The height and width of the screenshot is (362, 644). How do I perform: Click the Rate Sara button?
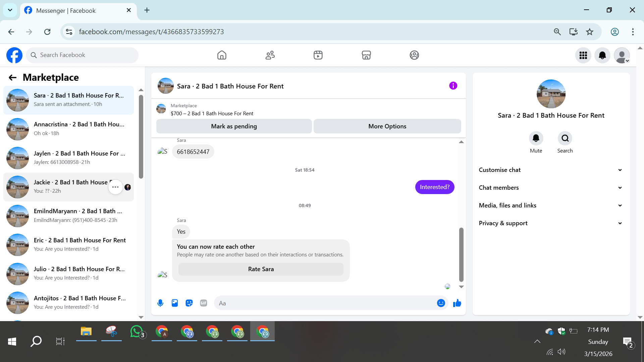(261, 269)
